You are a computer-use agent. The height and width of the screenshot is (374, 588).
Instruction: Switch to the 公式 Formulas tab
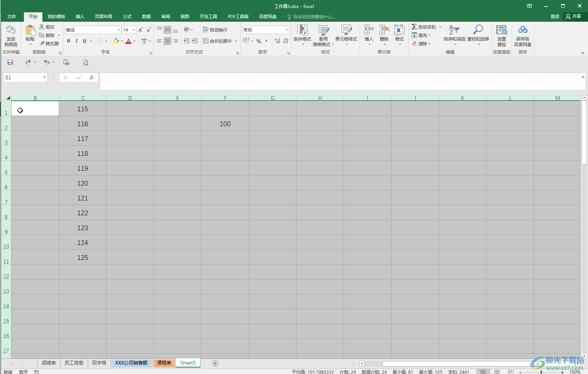point(127,17)
